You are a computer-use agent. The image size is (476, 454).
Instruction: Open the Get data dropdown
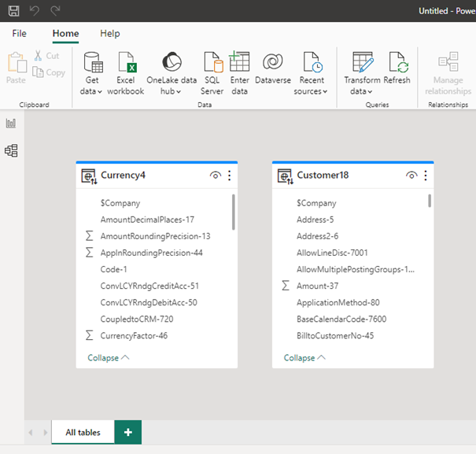(x=92, y=73)
